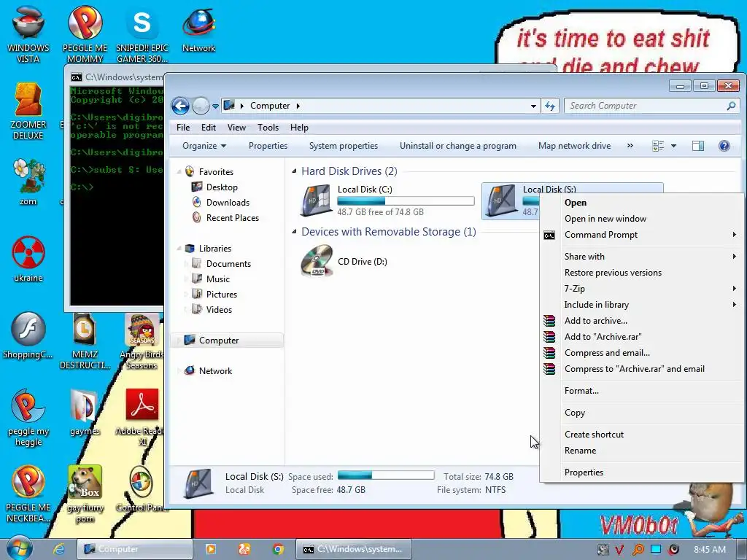The image size is (747, 560).
Task: Click the refresh button next to address bar
Action: click(550, 106)
